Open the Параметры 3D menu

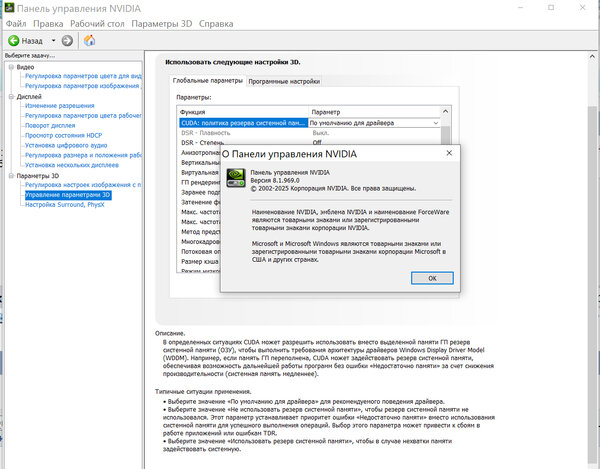click(x=161, y=24)
